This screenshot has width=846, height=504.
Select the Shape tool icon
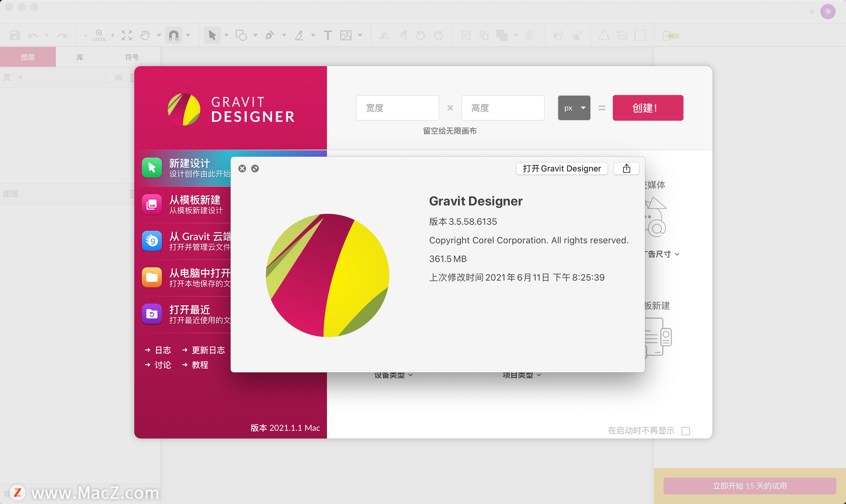coord(241,35)
